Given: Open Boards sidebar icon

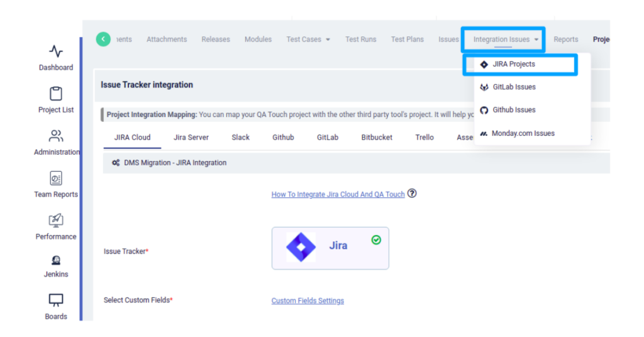Looking at the screenshot, I should 56,301.
